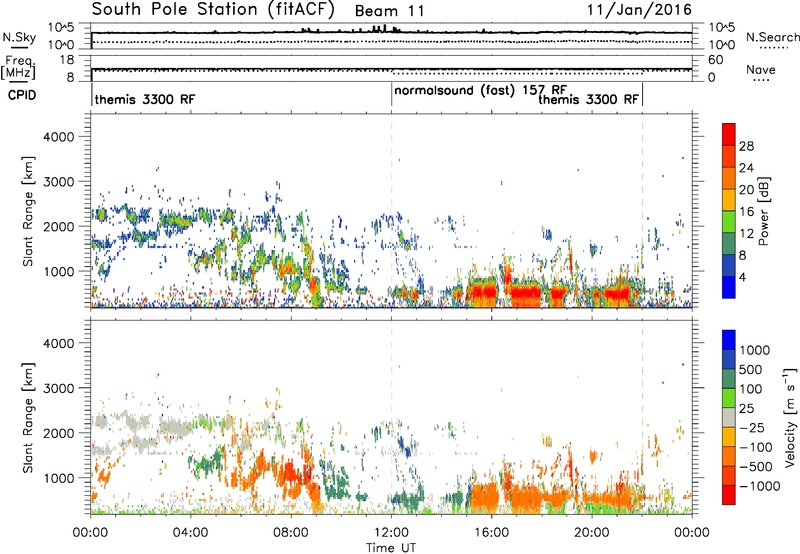Screen dimensions: 800x554
Task: Select the N.Search legend label
Action: pyautogui.click(x=773, y=37)
